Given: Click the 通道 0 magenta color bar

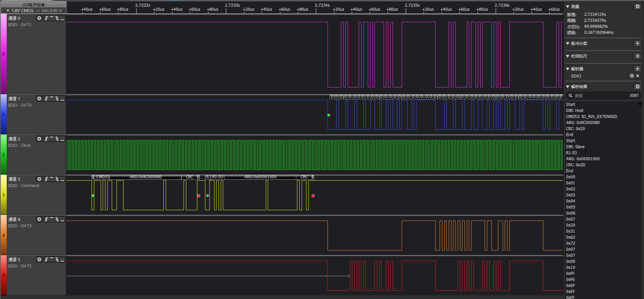Looking at the screenshot, I should tap(3, 54).
